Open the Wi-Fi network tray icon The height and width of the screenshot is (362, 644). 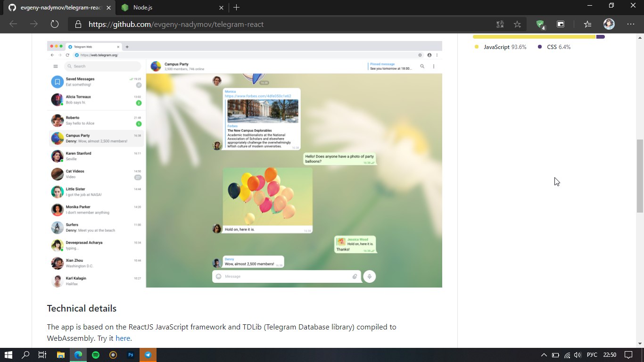click(x=567, y=355)
